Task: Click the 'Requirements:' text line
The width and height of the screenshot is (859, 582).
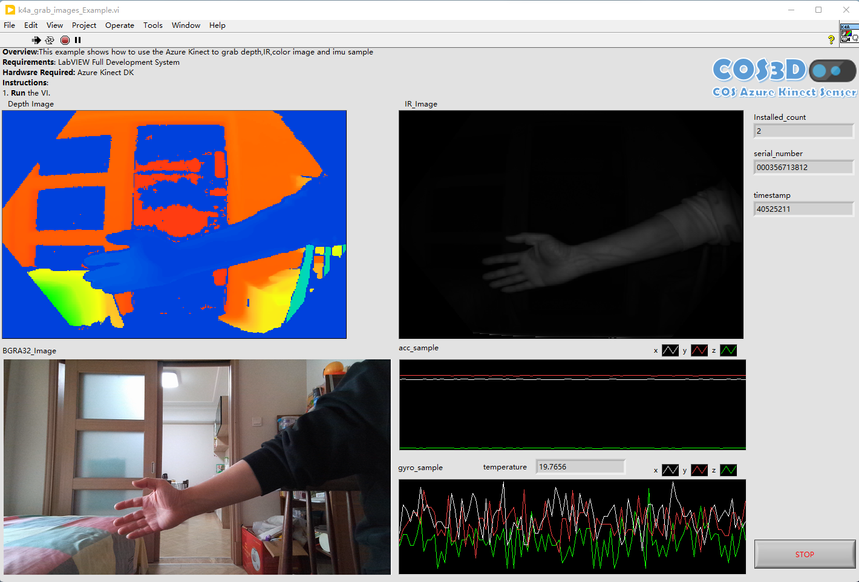Action: (x=91, y=62)
